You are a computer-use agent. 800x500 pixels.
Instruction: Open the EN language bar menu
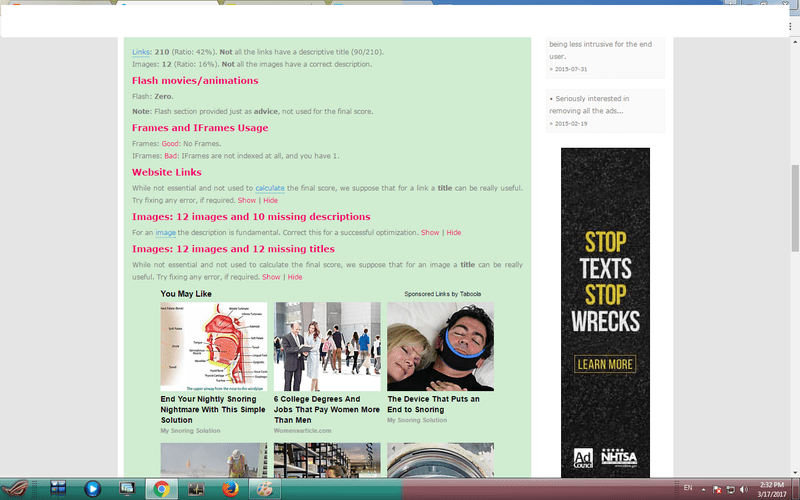[687, 488]
